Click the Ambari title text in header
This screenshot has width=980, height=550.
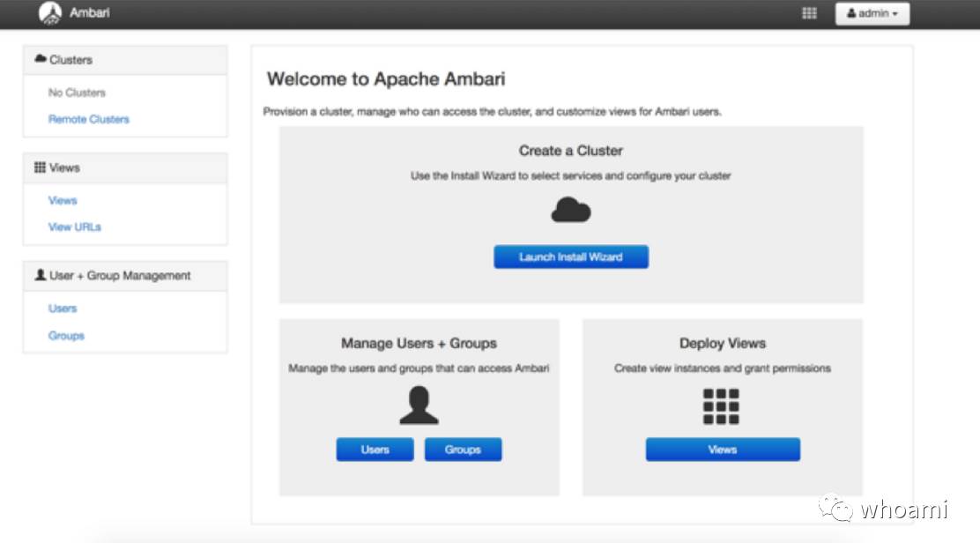coord(89,12)
